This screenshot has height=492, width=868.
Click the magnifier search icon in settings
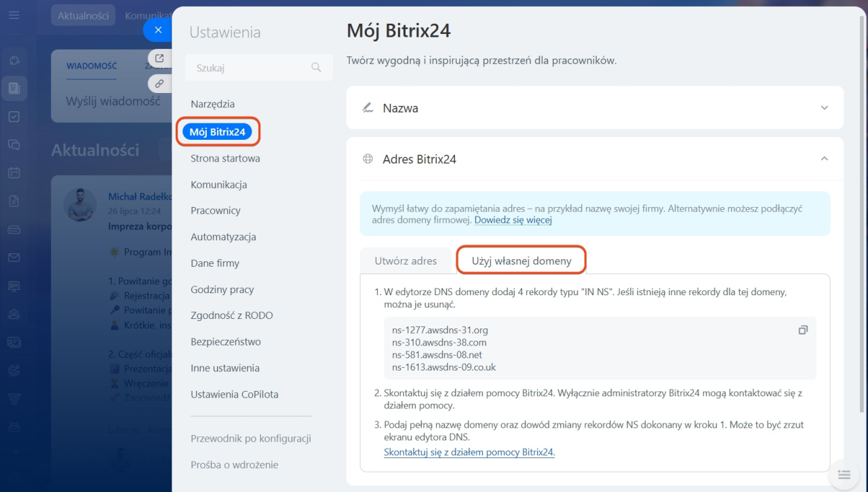pyautogui.click(x=316, y=67)
